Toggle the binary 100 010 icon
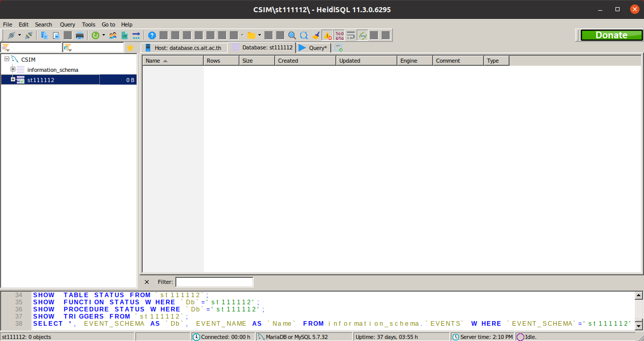Viewport: 644px width, 341px height. click(339, 35)
